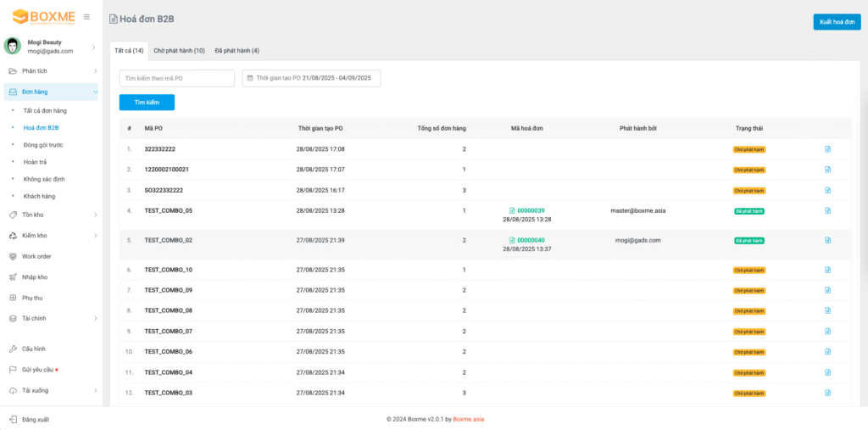Switch to Đã phát hành (4) tab
This screenshot has height=430, width=868.
pos(236,51)
